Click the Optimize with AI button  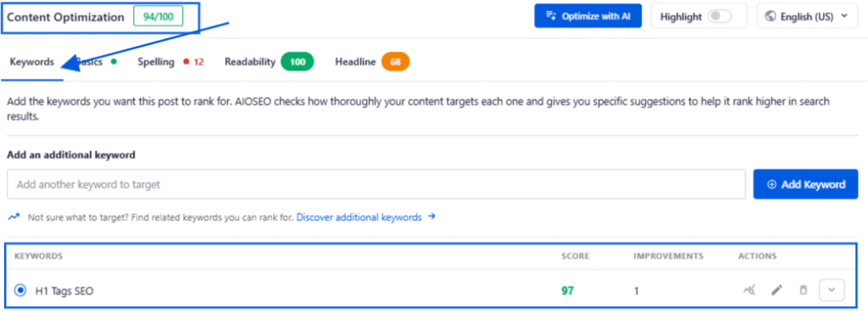click(x=588, y=16)
